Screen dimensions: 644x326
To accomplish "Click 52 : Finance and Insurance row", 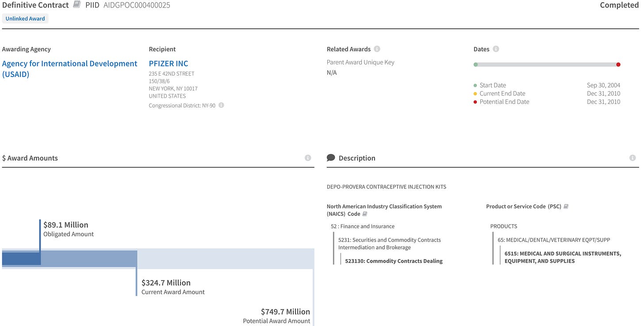I will pyautogui.click(x=363, y=226).
